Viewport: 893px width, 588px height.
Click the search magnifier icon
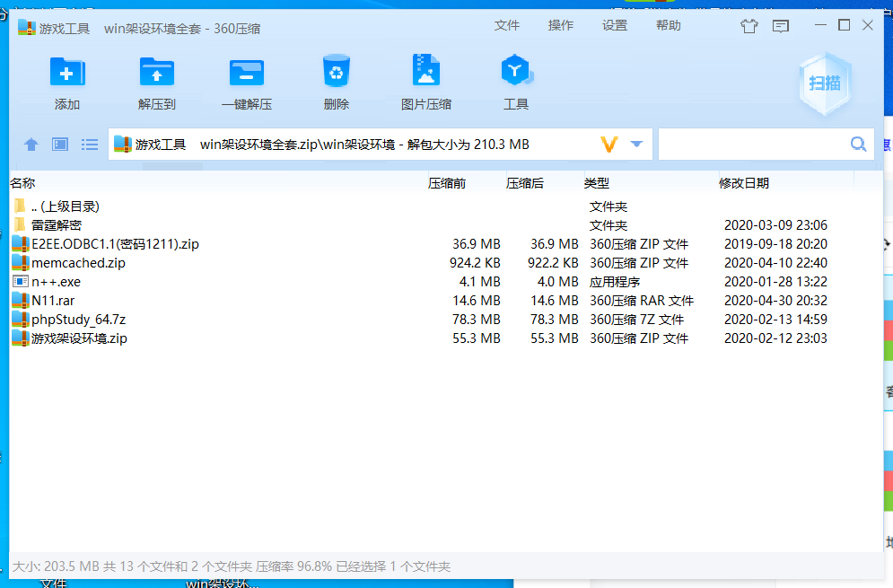coord(858,145)
